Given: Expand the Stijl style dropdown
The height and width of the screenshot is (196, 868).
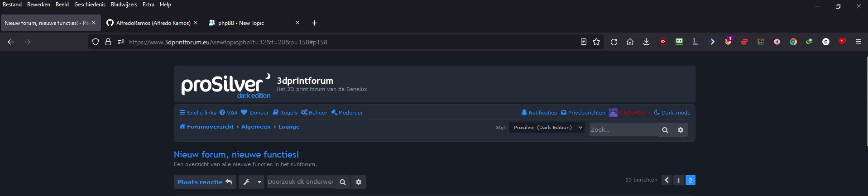Looking at the screenshot, I should [x=547, y=128].
